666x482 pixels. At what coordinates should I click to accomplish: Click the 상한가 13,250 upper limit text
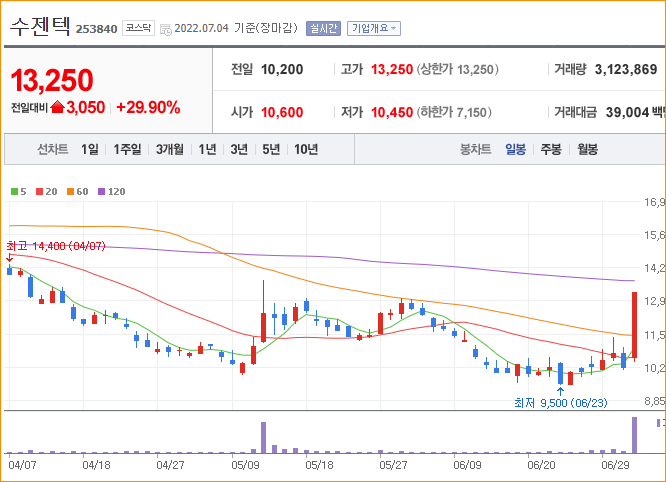point(457,69)
